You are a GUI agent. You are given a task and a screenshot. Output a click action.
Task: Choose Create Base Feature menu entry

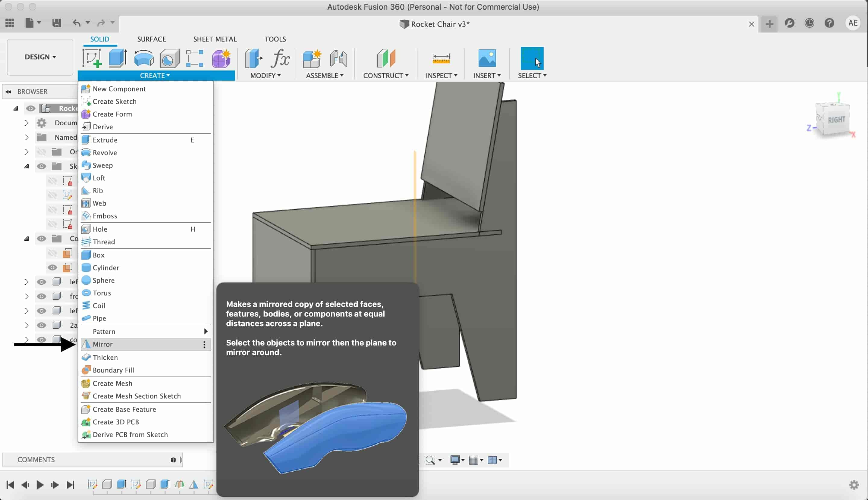tap(146, 409)
